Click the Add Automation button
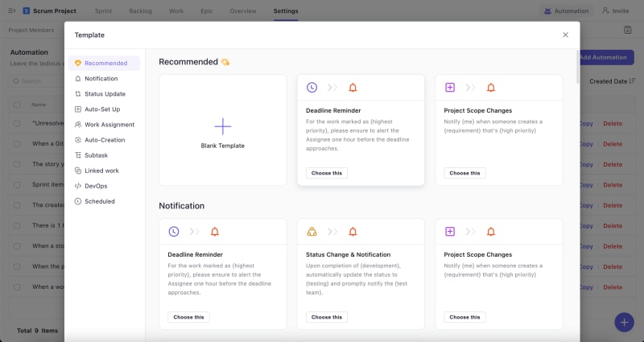The image size is (644, 342). click(607, 57)
